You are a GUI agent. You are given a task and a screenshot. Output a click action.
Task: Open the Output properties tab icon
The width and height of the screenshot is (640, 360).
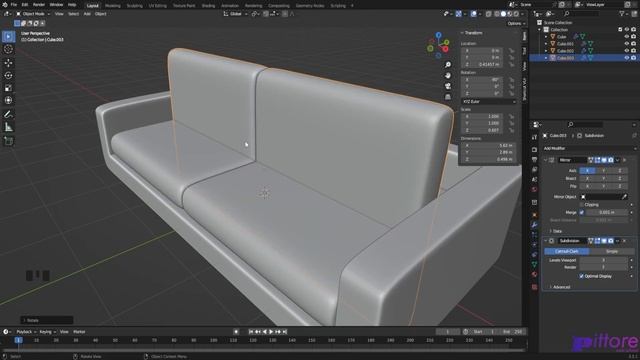[534, 160]
